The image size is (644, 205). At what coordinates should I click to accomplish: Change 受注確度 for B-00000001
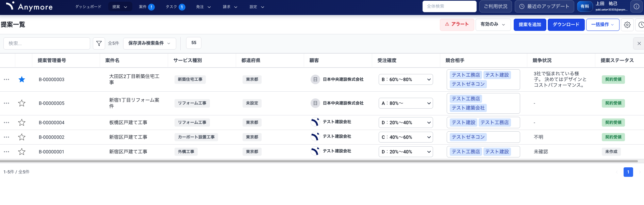click(x=406, y=152)
